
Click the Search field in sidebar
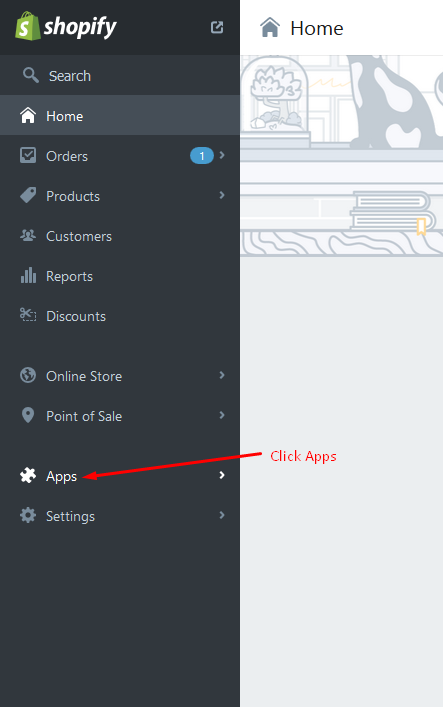120,75
